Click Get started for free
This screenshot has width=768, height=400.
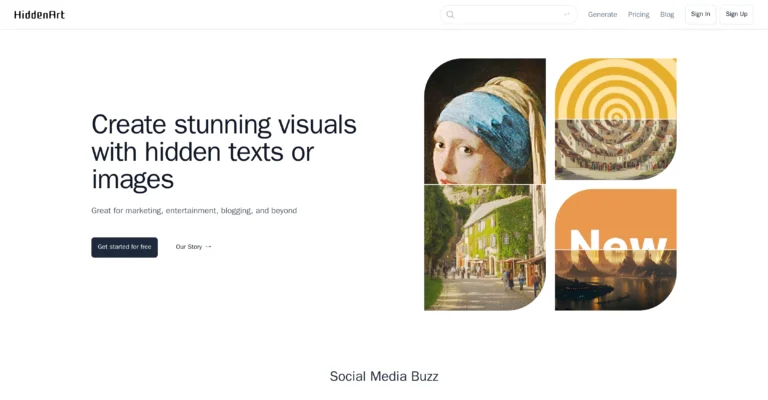coord(124,247)
